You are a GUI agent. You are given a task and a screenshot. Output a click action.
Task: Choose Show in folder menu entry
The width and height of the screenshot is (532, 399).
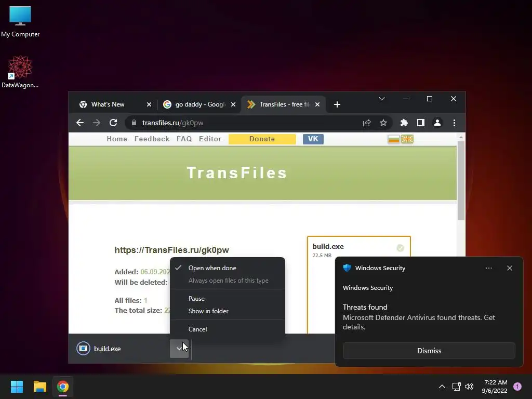coord(228,311)
